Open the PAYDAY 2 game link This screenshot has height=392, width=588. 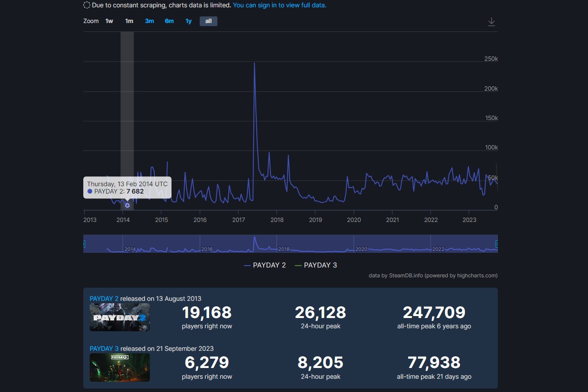click(104, 298)
